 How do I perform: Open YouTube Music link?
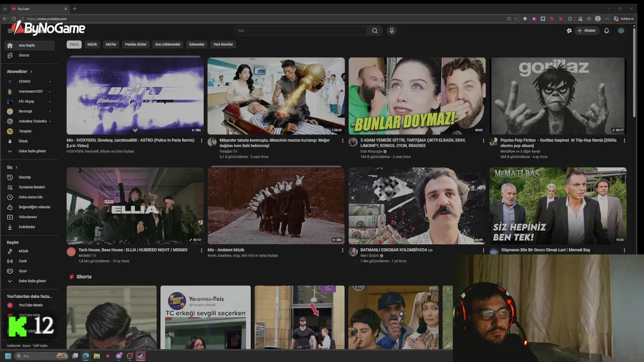(x=29, y=305)
